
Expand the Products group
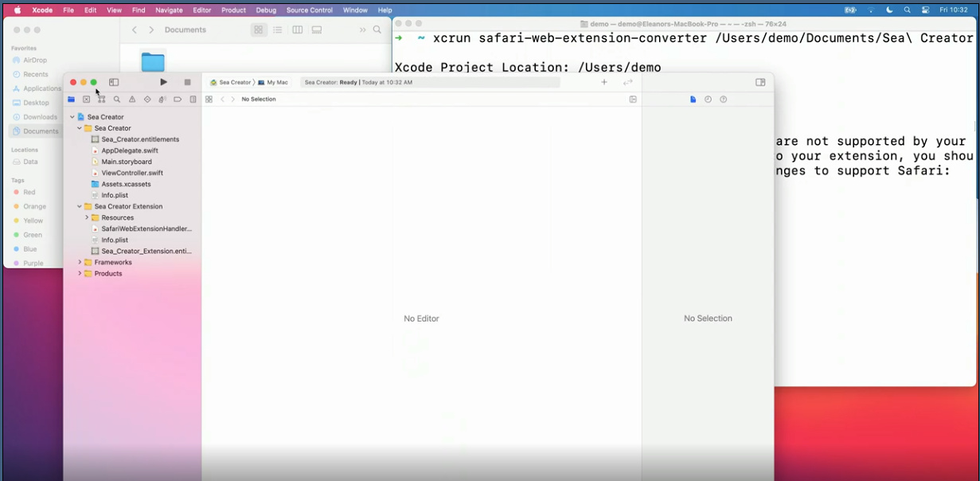pyautogui.click(x=79, y=273)
